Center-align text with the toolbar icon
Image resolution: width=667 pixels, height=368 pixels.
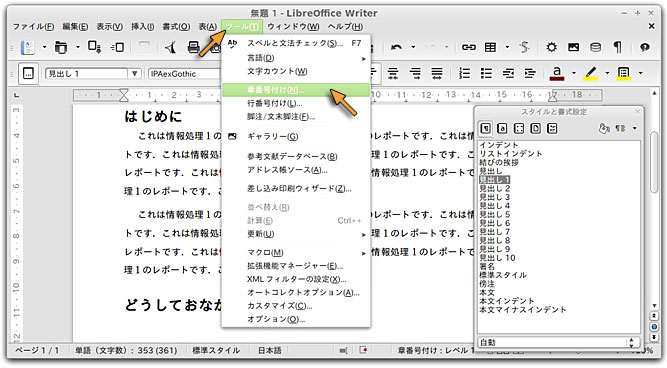pos(393,74)
